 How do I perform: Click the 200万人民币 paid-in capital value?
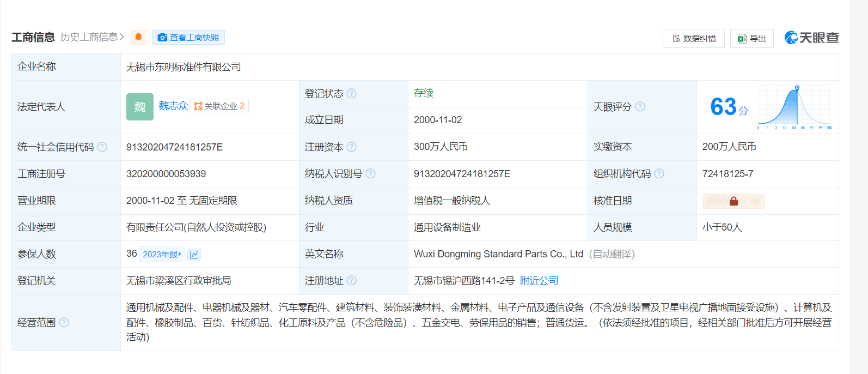729,147
